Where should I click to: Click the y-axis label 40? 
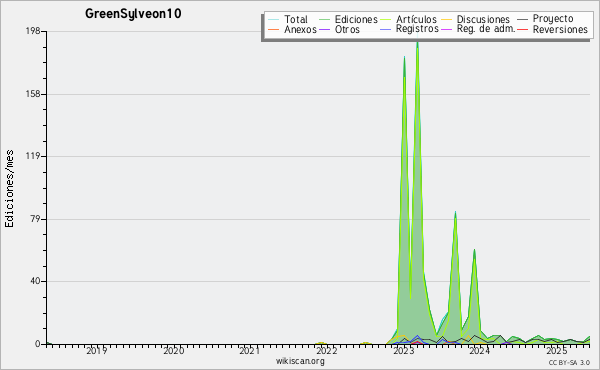35,281
